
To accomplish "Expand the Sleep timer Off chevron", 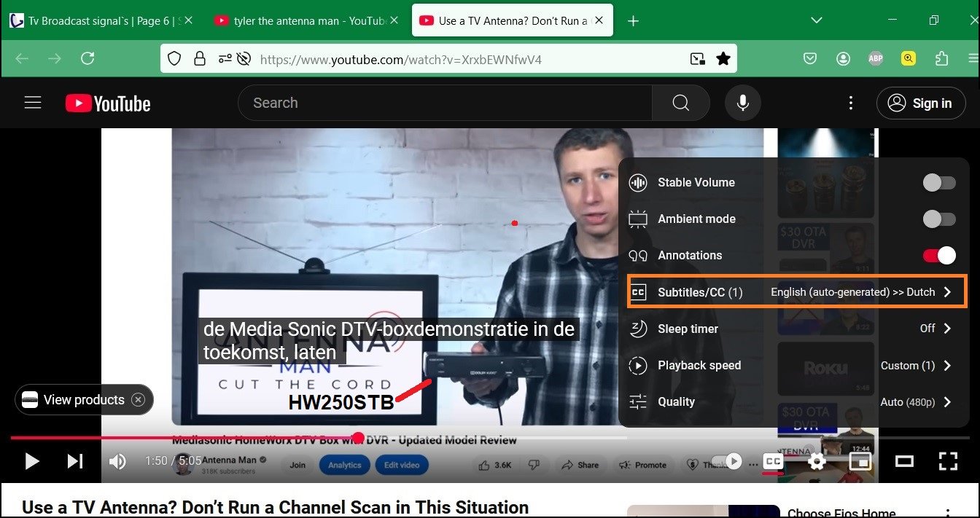I will tap(947, 329).
